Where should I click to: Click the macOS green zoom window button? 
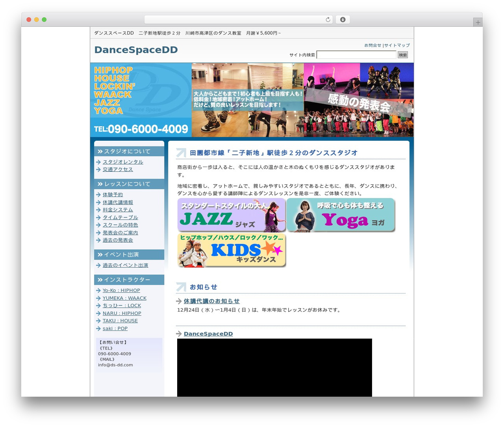(44, 20)
